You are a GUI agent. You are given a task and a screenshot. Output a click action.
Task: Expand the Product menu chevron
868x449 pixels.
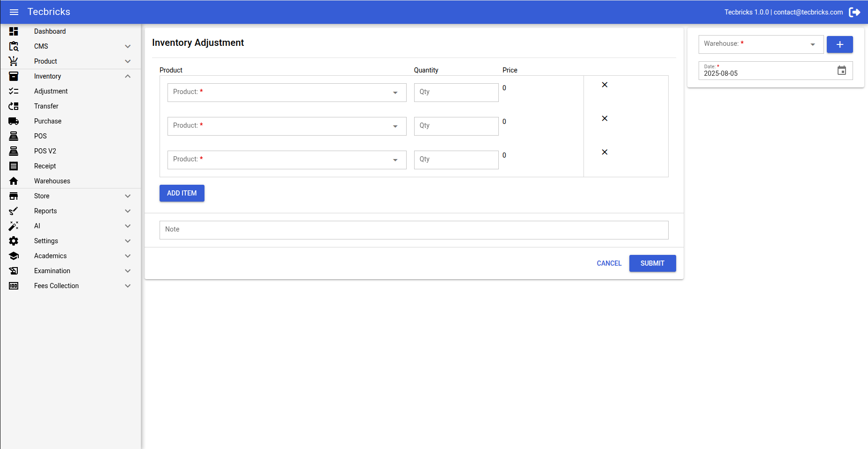[128, 61]
